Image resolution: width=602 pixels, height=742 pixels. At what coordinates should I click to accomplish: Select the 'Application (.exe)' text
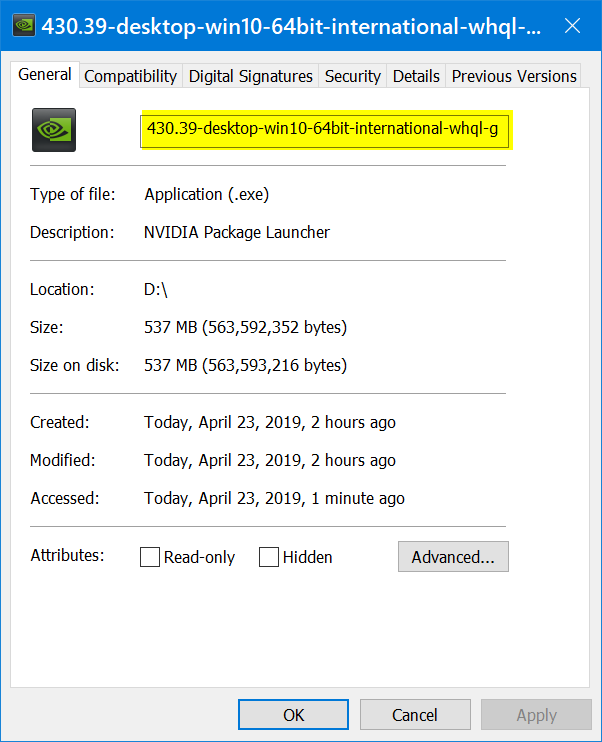(207, 194)
